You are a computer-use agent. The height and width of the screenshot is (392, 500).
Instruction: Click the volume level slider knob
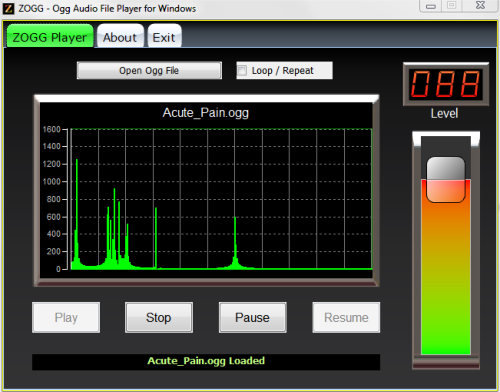(446, 179)
